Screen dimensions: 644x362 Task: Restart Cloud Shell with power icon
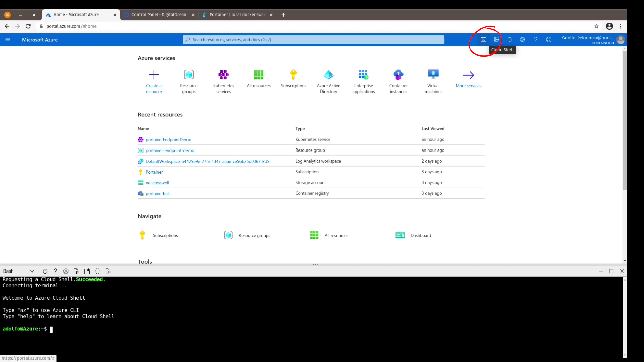(45, 271)
